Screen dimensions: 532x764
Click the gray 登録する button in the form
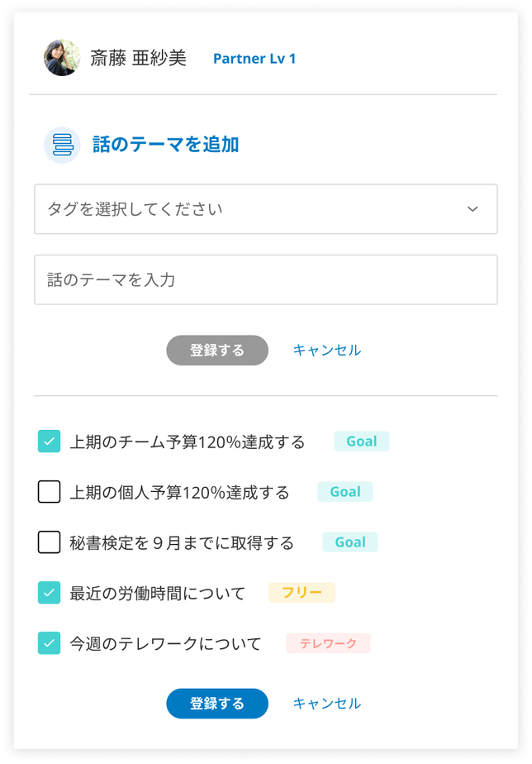(x=216, y=350)
